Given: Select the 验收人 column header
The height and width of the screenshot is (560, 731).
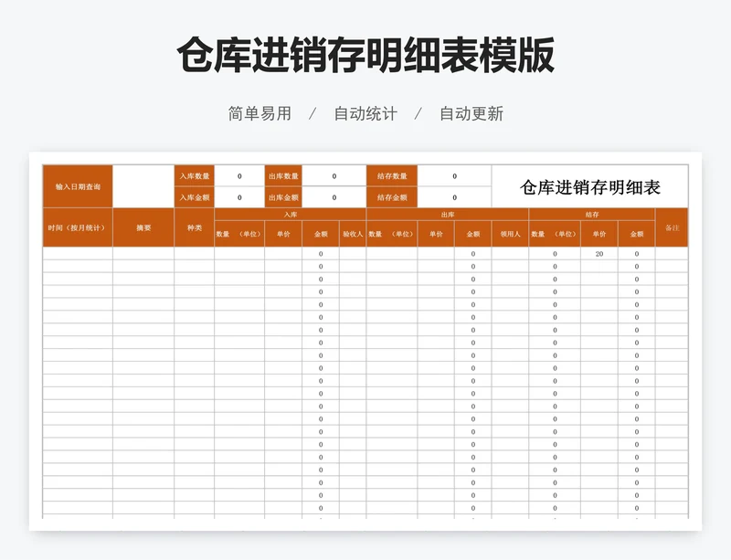Looking at the screenshot, I should click(x=353, y=234).
